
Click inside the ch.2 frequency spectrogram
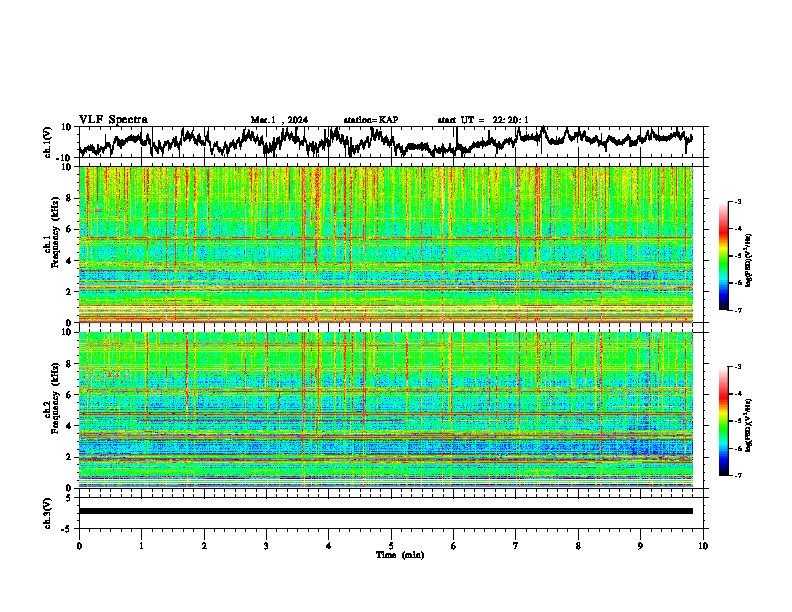[385, 410]
